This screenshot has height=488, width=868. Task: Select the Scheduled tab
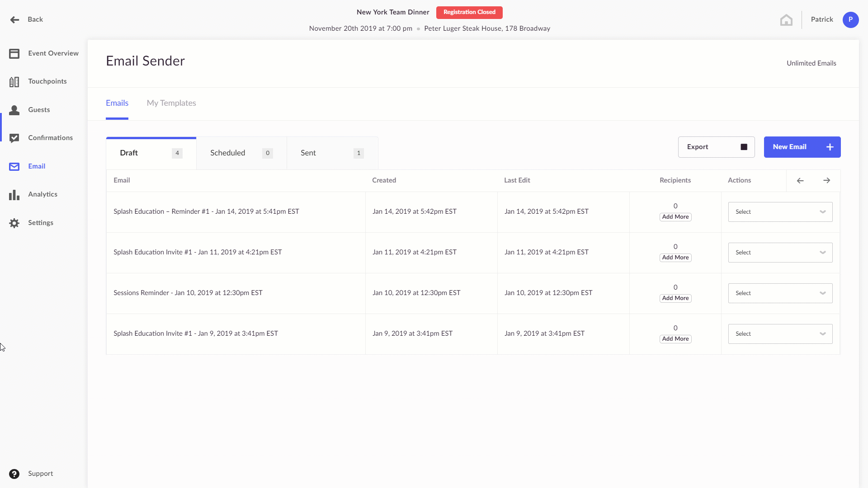click(x=241, y=153)
